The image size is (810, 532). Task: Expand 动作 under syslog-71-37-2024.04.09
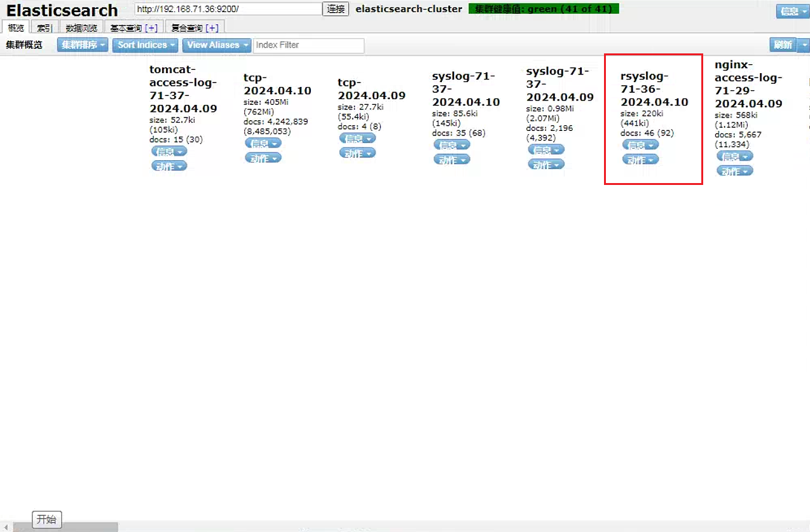click(546, 164)
